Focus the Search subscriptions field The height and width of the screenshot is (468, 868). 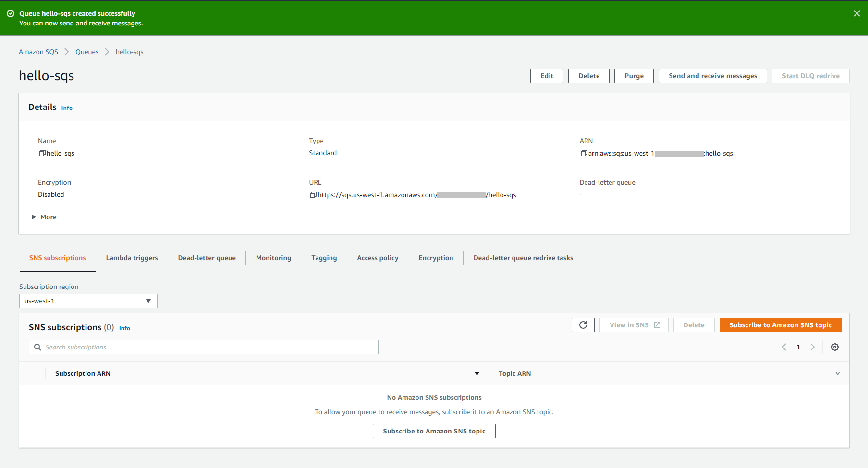point(204,347)
